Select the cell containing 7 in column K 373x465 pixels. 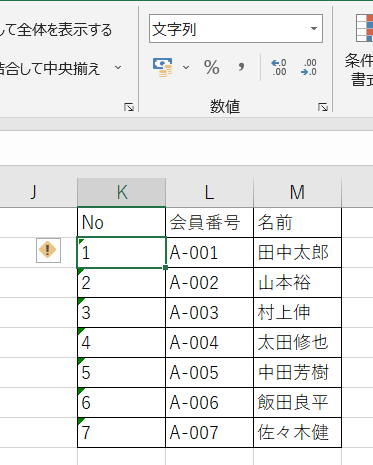122,432
